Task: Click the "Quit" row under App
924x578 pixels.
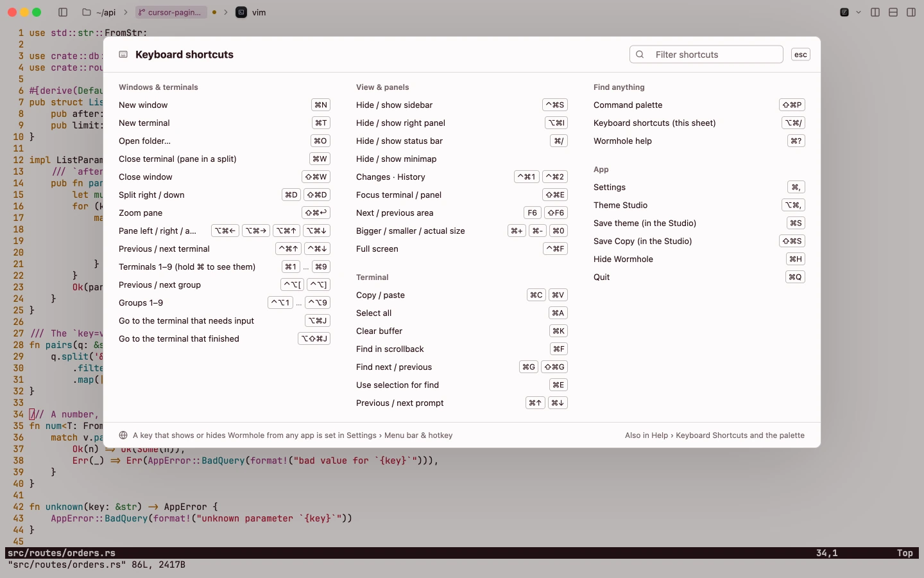Action: click(x=699, y=277)
